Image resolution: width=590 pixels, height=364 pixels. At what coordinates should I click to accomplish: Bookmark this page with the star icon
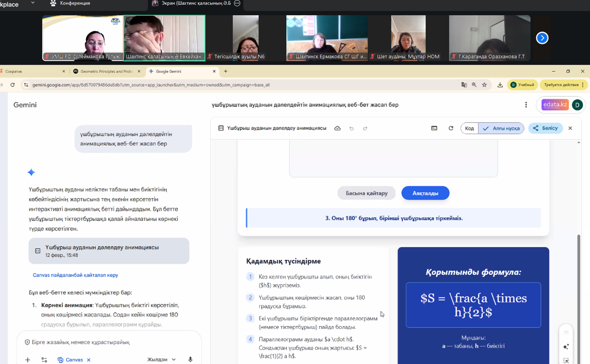(484, 85)
